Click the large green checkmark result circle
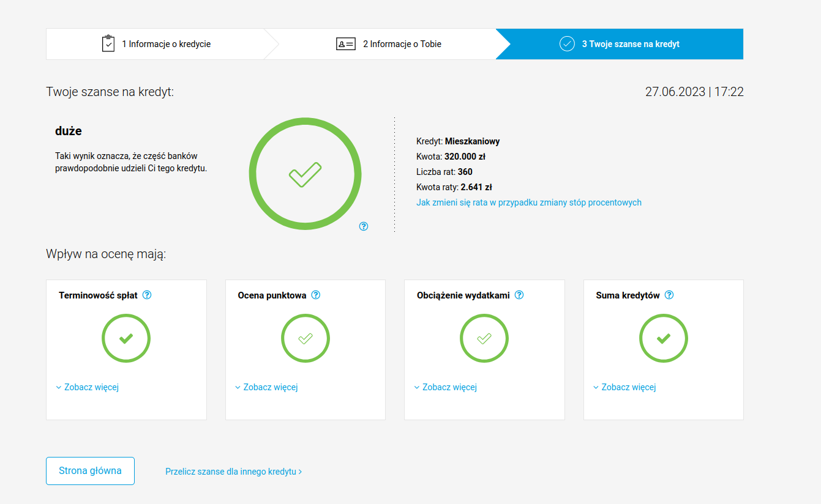 pyautogui.click(x=305, y=174)
